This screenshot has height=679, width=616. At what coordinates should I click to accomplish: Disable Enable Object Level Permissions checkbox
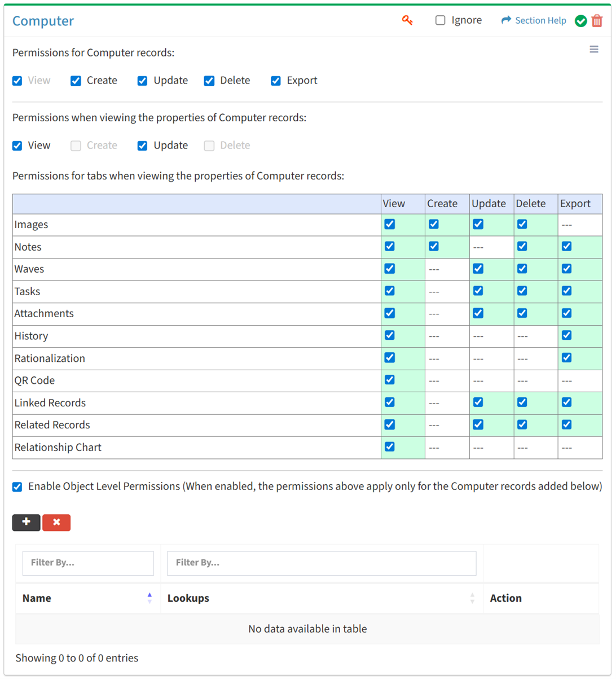click(17, 487)
